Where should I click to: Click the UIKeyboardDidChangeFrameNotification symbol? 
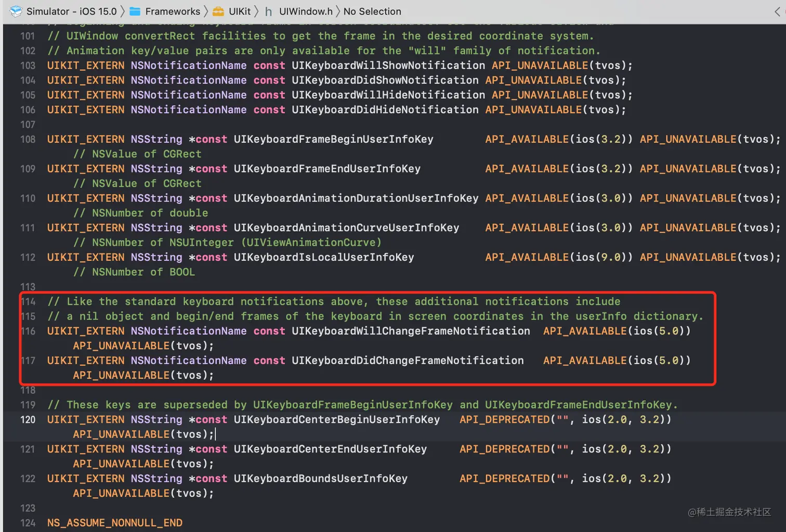click(408, 361)
